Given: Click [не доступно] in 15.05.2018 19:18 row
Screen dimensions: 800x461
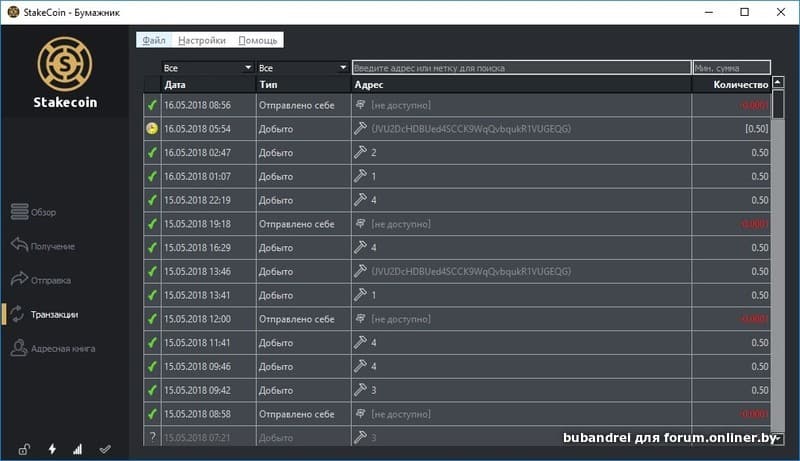Looking at the screenshot, I should click(401, 224).
